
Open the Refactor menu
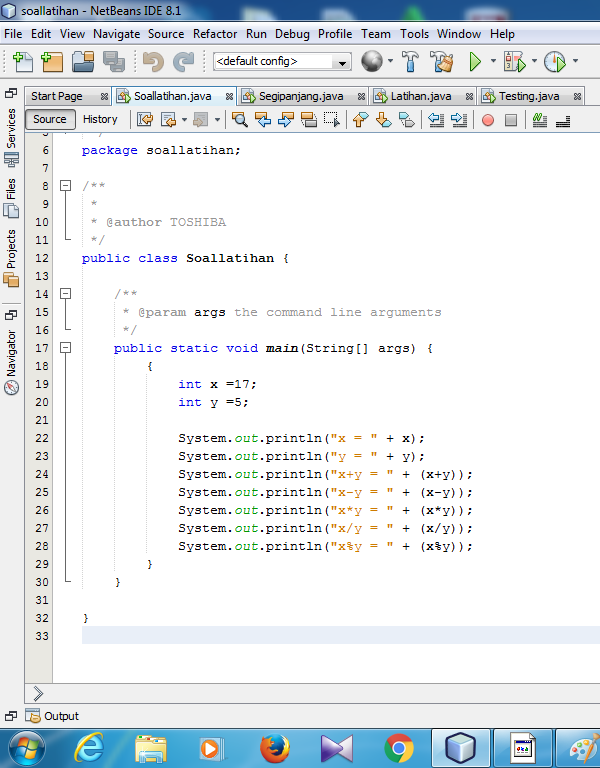pyautogui.click(x=215, y=33)
